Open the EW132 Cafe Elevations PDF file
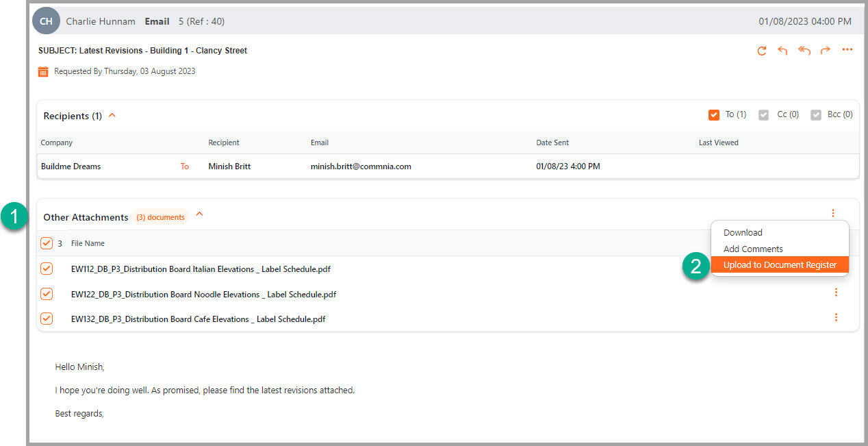This screenshot has width=868, height=446. (x=198, y=319)
